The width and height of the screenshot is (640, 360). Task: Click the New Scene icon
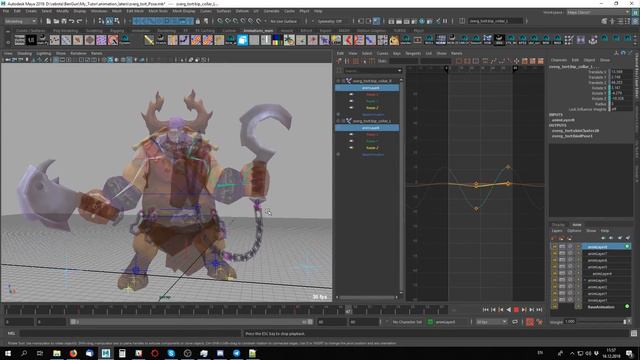click(x=49, y=21)
